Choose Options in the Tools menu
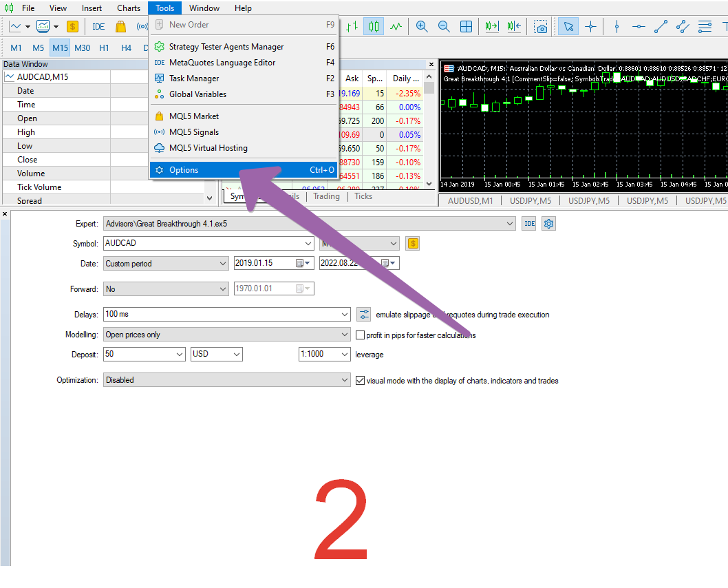This screenshot has width=728, height=588. pyautogui.click(x=244, y=170)
